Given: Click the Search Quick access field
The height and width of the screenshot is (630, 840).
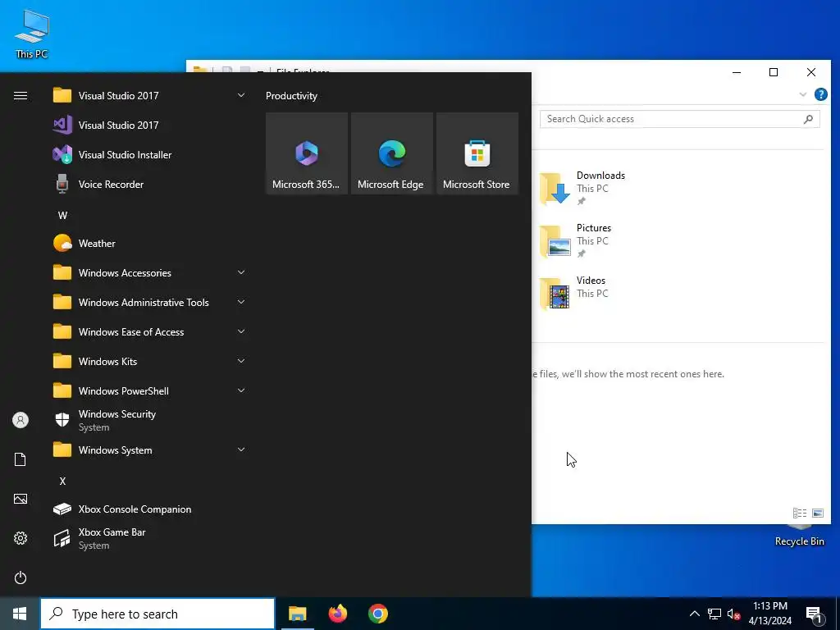Looking at the screenshot, I should (679, 119).
